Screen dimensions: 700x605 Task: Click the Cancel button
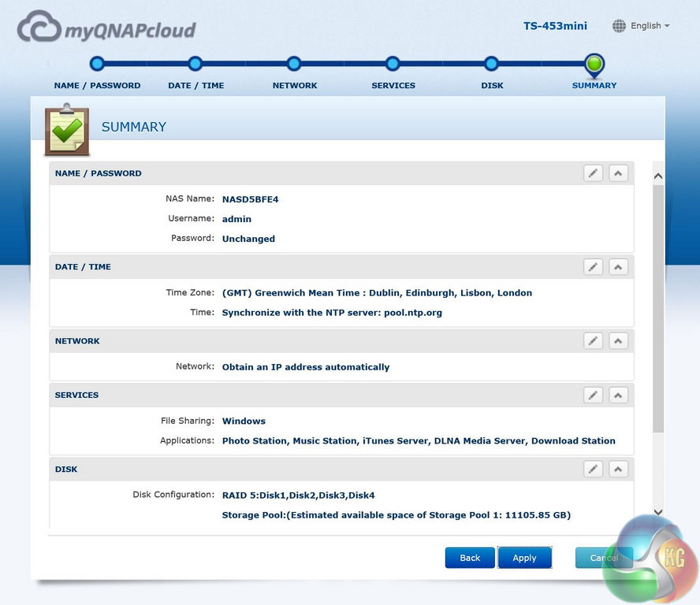coord(604,558)
